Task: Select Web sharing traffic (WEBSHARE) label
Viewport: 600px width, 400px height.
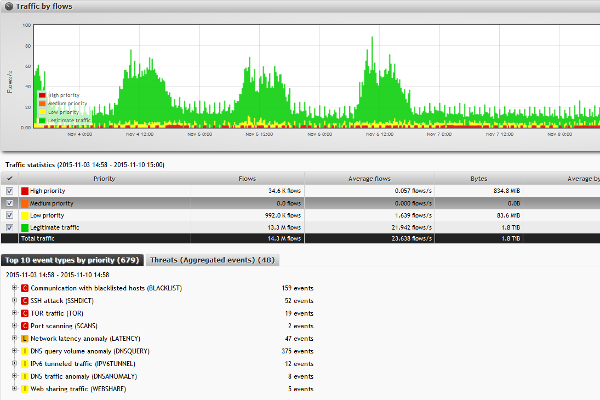Action: pyautogui.click(x=78, y=389)
